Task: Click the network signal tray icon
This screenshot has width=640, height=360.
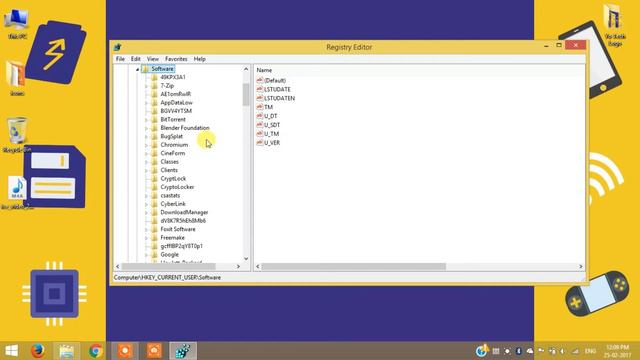Action: point(575,351)
